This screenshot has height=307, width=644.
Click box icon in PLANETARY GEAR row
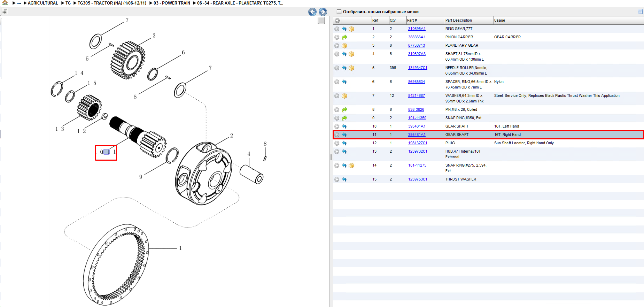(x=344, y=46)
